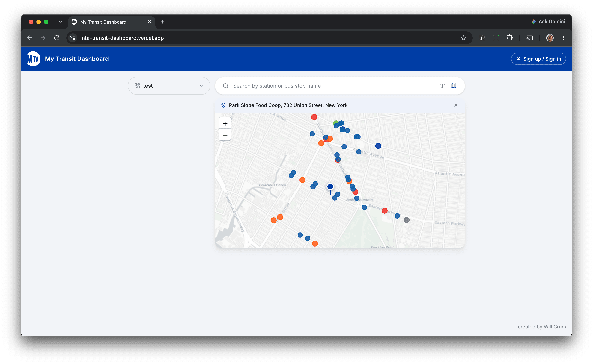This screenshot has width=593, height=364.
Task: Click orange dot near Gowanus Canal label
Action: click(302, 180)
